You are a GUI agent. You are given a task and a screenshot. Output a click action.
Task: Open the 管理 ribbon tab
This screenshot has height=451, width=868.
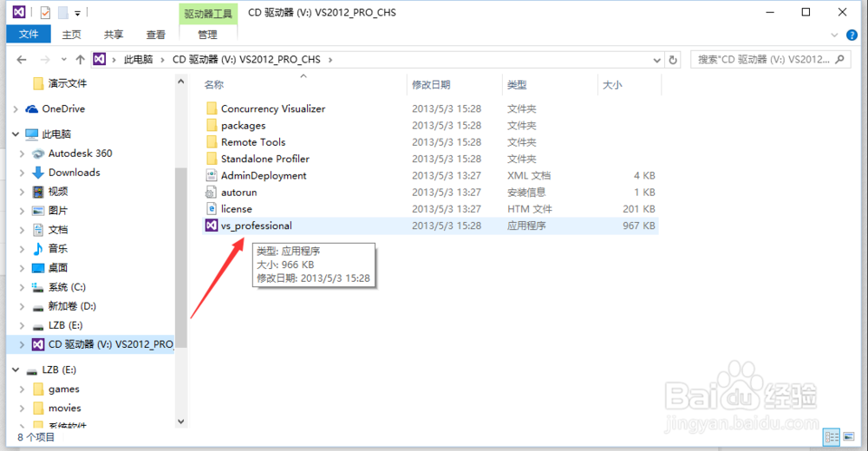click(208, 35)
